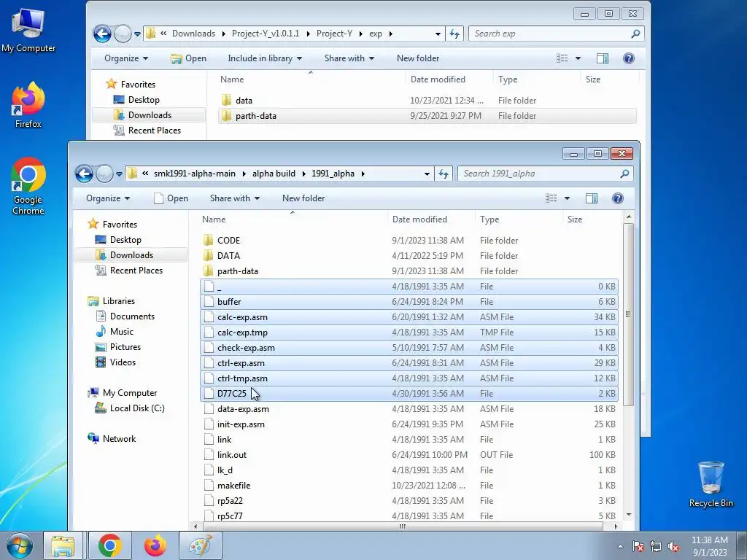Show preview pane in exp window
The height and width of the screenshot is (560, 747).
coord(603,58)
